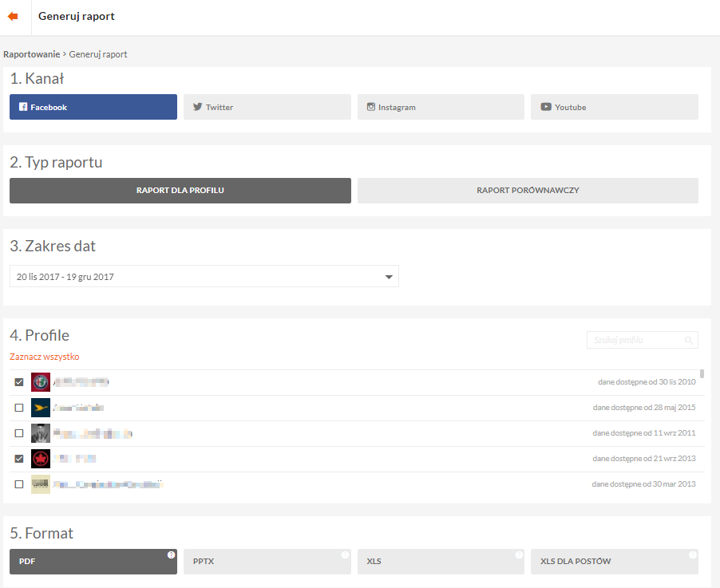Screen dimensions: 720x588
Task: Click the arrow of the Zakres dat selector
Action: (389, 277)
